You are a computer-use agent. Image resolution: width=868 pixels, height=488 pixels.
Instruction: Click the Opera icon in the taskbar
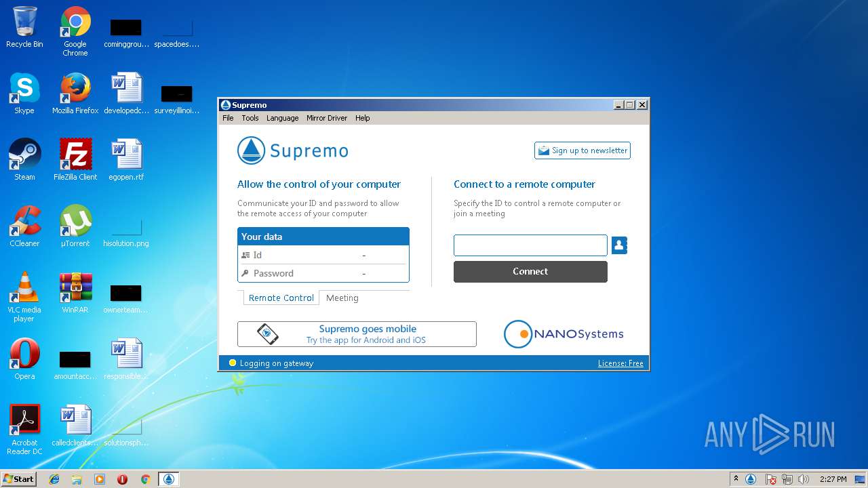coord(122,479)
